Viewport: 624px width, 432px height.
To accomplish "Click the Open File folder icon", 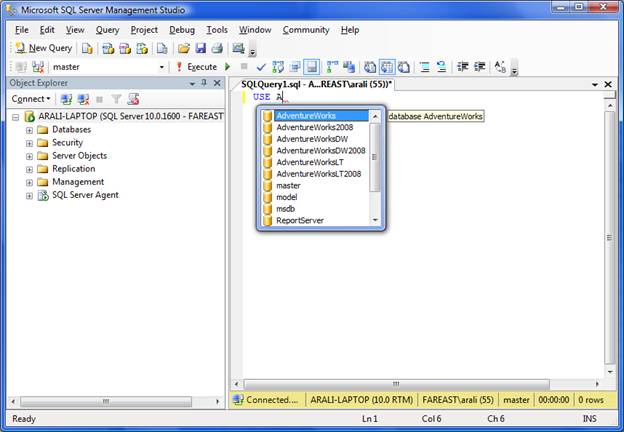I will pyautogui.click(x=183, y=49).
